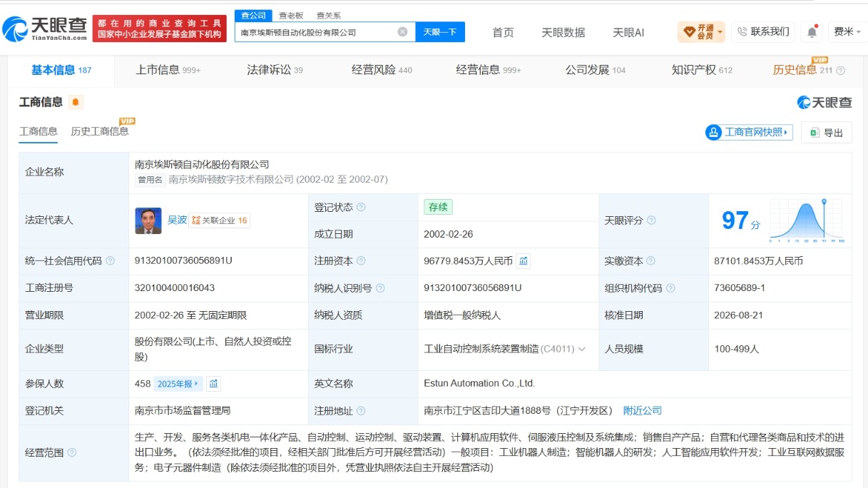Click help icon next to 注册地址
Image resolution: width=868 pixels, height=488 pixels.
[361, 411]
